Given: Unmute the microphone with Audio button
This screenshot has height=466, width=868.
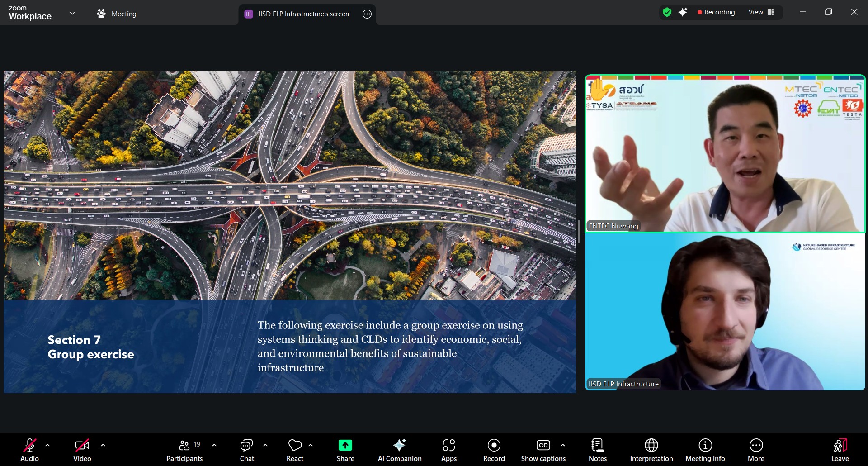Looking at the screenshot, I should coord(29,450).
